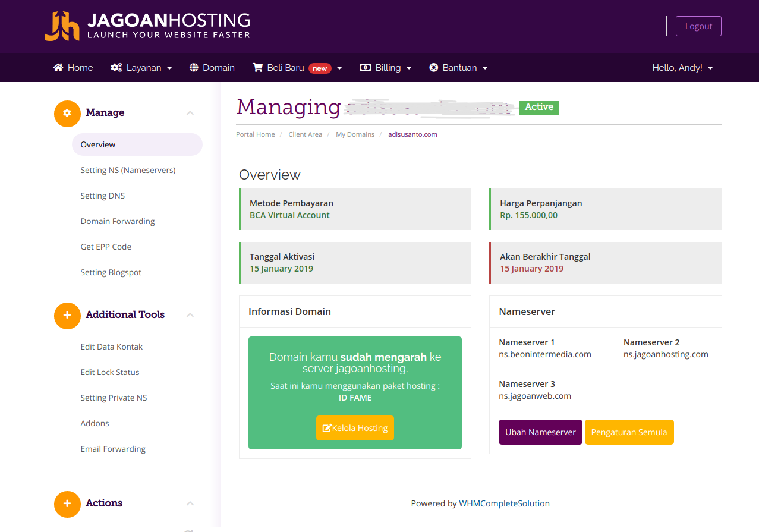Click the ns.jagoanweb.com nameserver text
759x532 pixels.
point(535,396)
